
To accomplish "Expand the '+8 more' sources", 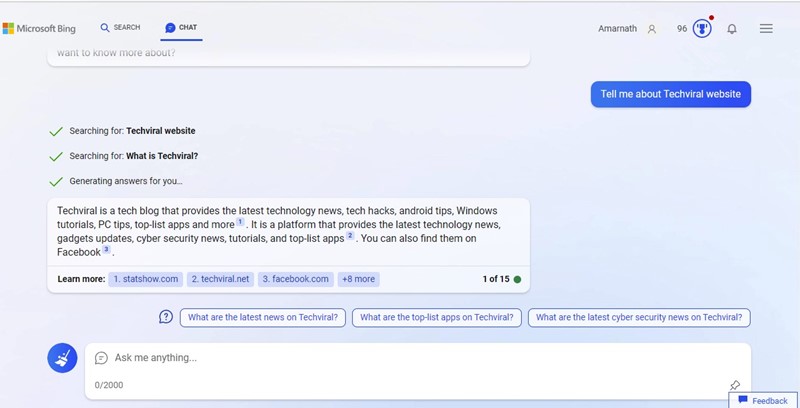I will (x=358, y=279).
